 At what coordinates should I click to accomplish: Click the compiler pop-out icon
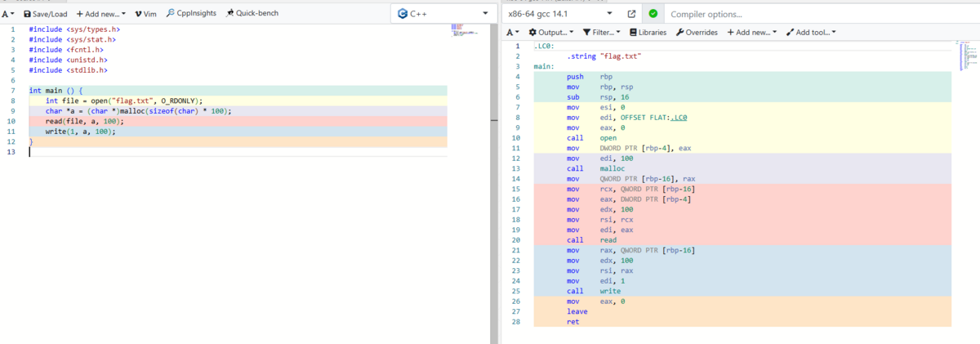(631, 14)
